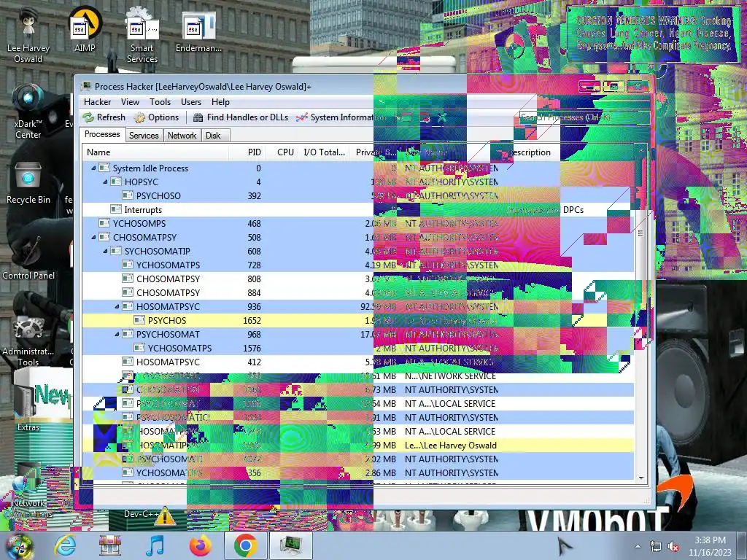Launch Internet Explorer from taskbar
This screenshot has height=560, width=747.
(65, 545)
